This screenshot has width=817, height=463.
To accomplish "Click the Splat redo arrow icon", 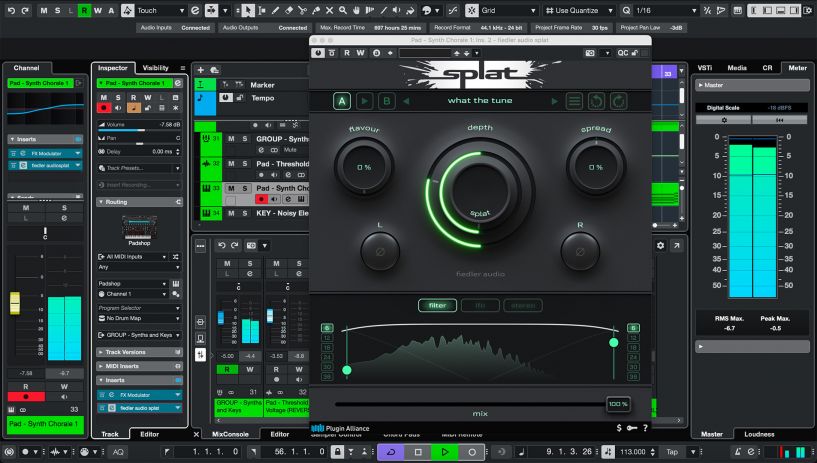I will (x=618, y=101).
